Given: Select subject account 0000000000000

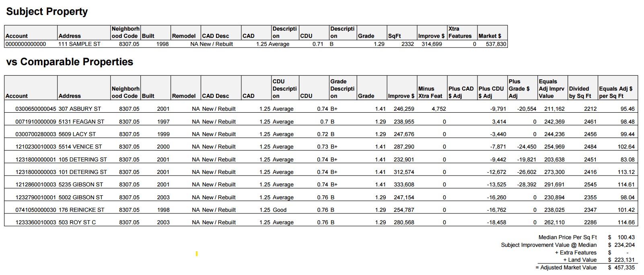Looking at the screenshot, I should (x=26, y=44).
